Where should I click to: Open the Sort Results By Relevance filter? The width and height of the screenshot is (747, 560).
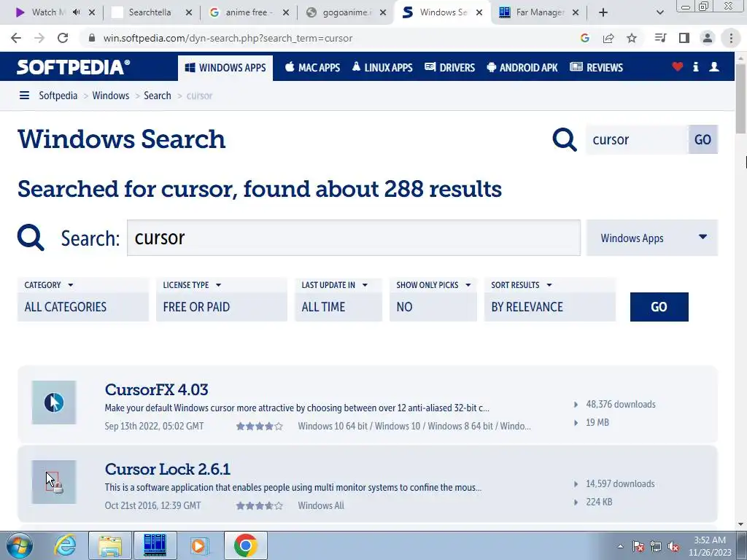tap(550, 307)
